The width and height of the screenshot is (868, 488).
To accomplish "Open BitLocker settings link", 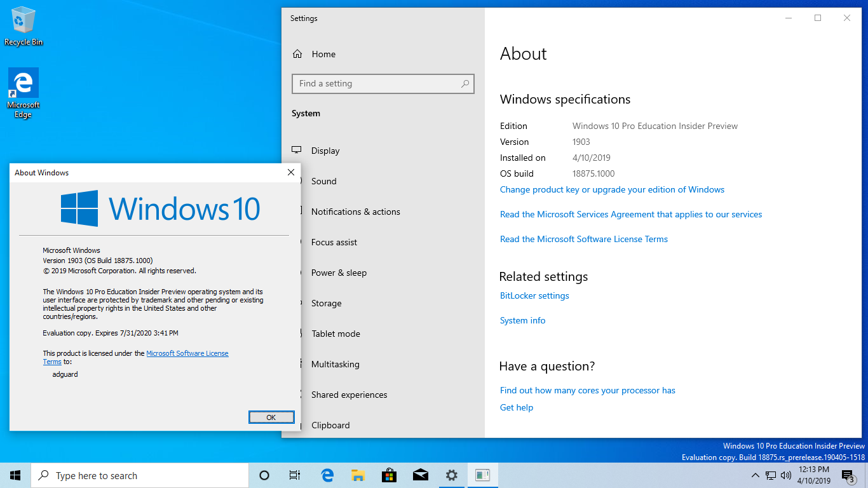I will click(x=534, y=295).
